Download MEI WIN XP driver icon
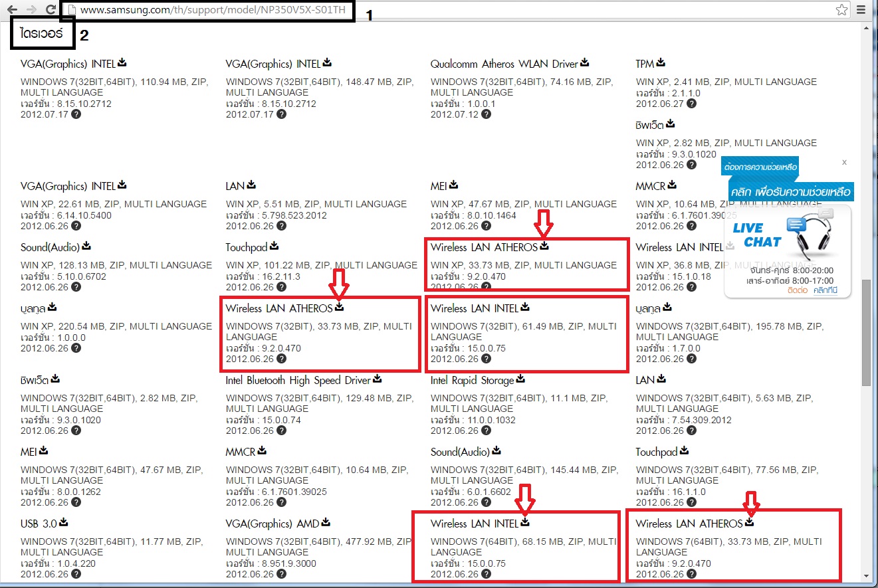878x588 pixels. [x=453, y=185]
